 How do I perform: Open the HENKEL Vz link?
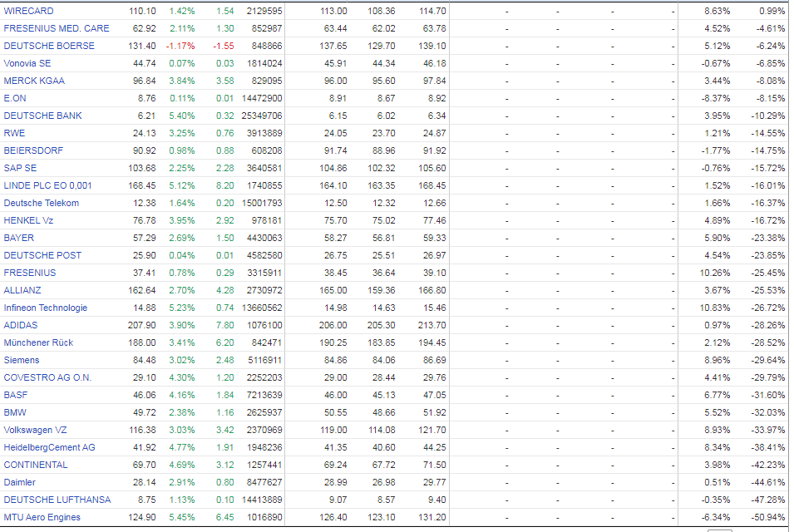pos(28,220)
